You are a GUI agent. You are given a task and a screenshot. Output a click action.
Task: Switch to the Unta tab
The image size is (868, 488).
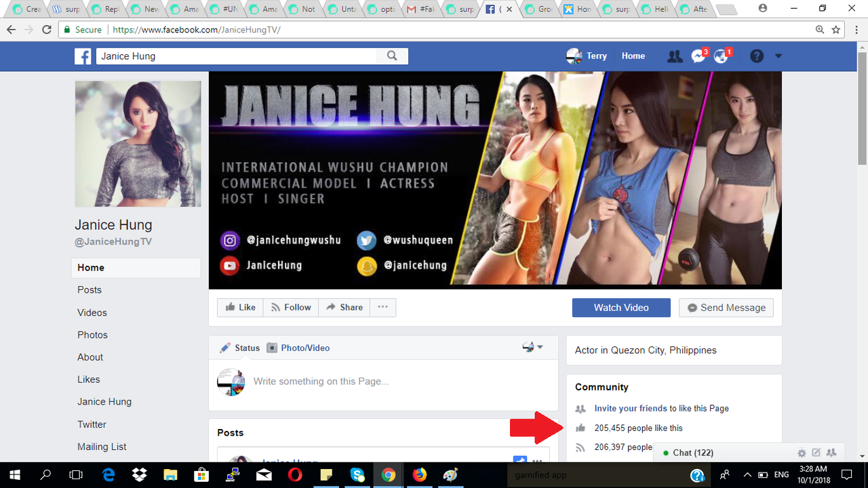[342, 9]
